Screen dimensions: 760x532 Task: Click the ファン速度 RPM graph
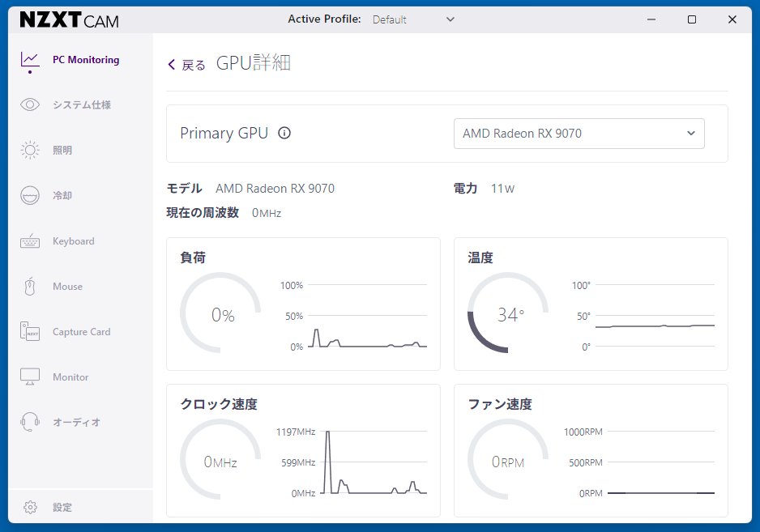tap(661, 462)
